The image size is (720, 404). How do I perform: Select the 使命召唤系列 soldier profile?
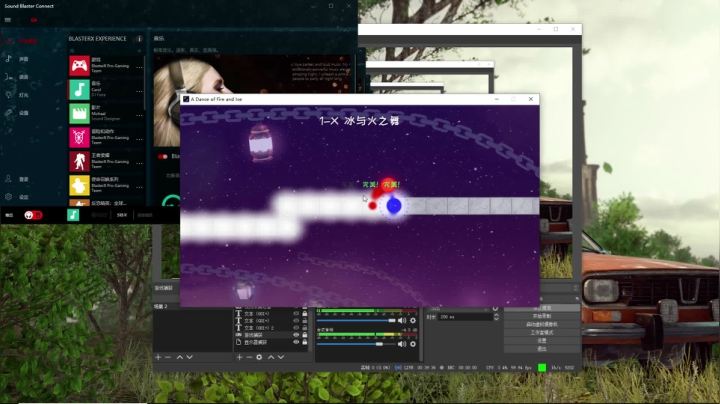click(79, 185)
